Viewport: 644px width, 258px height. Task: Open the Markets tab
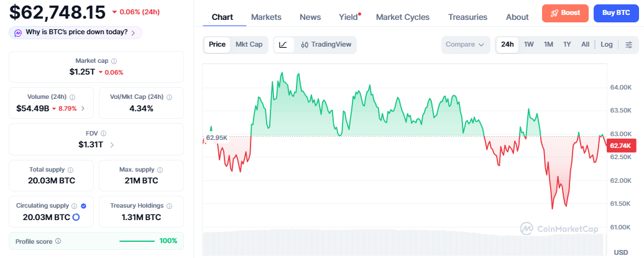click(266, 17)
